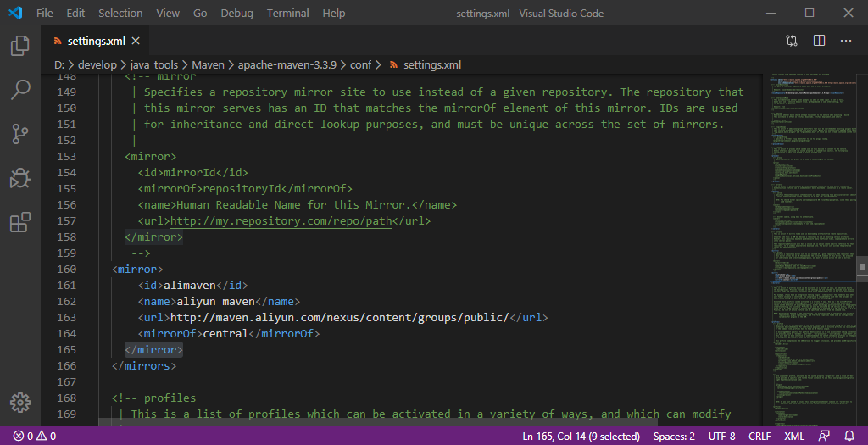This screenshot has height=445, width=868.
Task: Click line number 166
Action: (66, 366)
